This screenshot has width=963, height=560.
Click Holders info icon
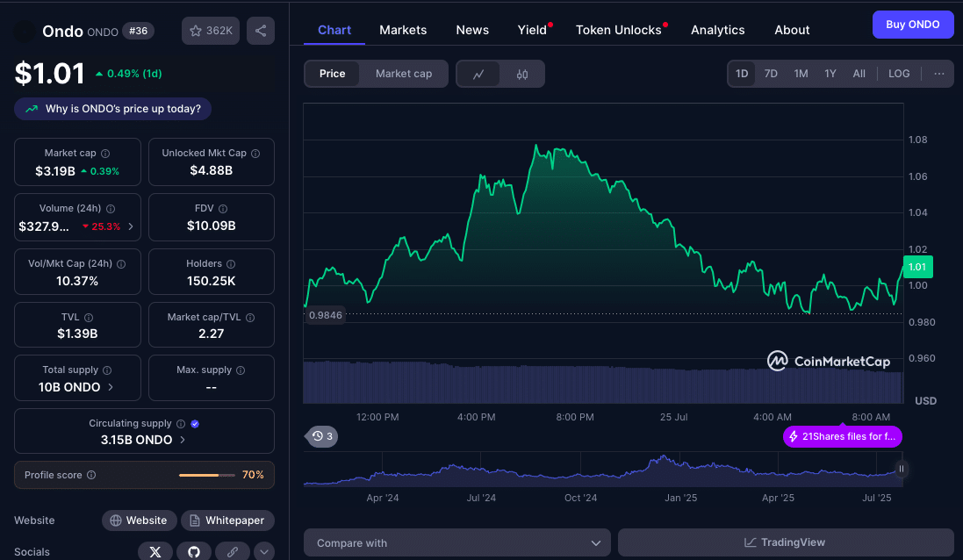click(x=231, y=264)
